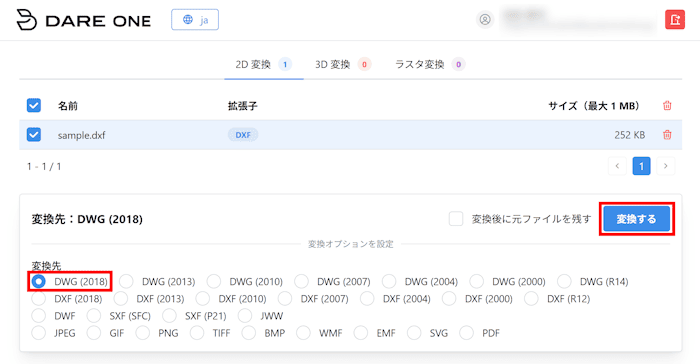Select the DWG (2018) radio option
This screenshot has height=364, width=700.
click(39, 281)
